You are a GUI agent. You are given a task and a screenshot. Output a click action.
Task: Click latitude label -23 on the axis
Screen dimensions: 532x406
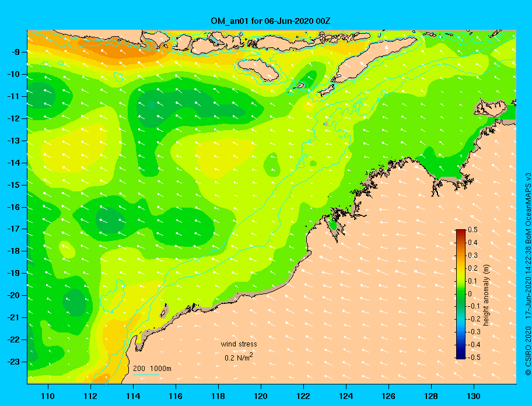13,362
